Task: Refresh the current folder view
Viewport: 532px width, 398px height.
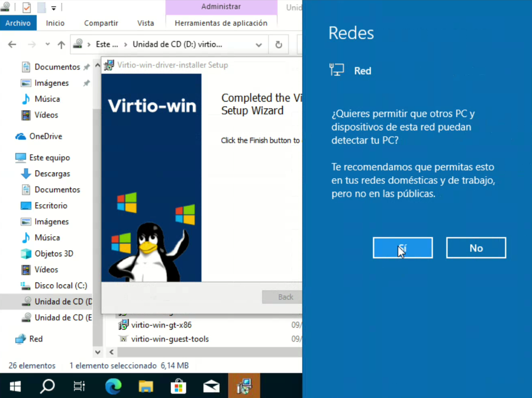Action: 278,45
